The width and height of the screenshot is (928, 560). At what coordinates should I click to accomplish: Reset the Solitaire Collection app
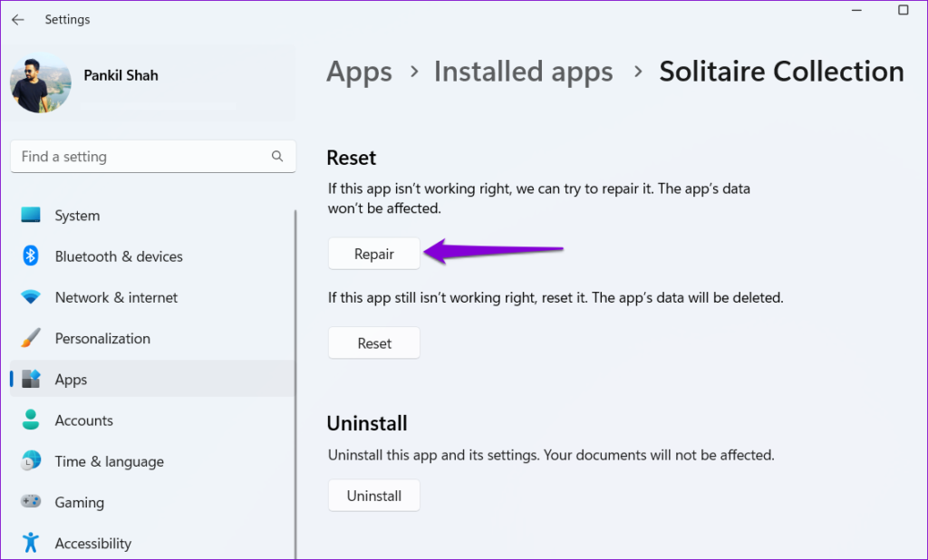pyautogui.click(x=373, y=343)
